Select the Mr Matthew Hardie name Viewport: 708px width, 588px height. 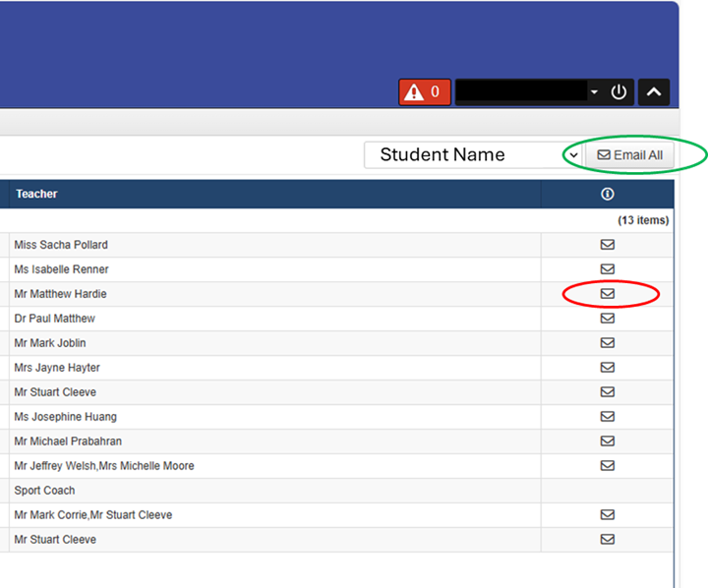[x=61, y=294]
